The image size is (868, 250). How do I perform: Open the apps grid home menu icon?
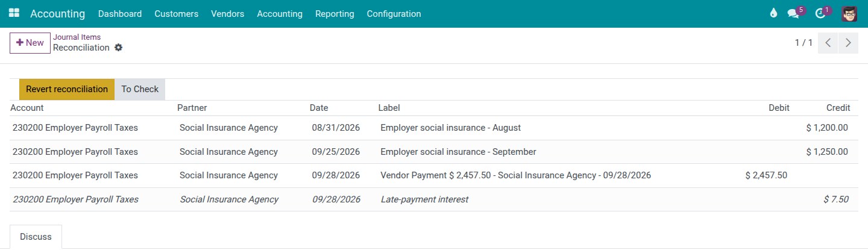click(14, 13)
